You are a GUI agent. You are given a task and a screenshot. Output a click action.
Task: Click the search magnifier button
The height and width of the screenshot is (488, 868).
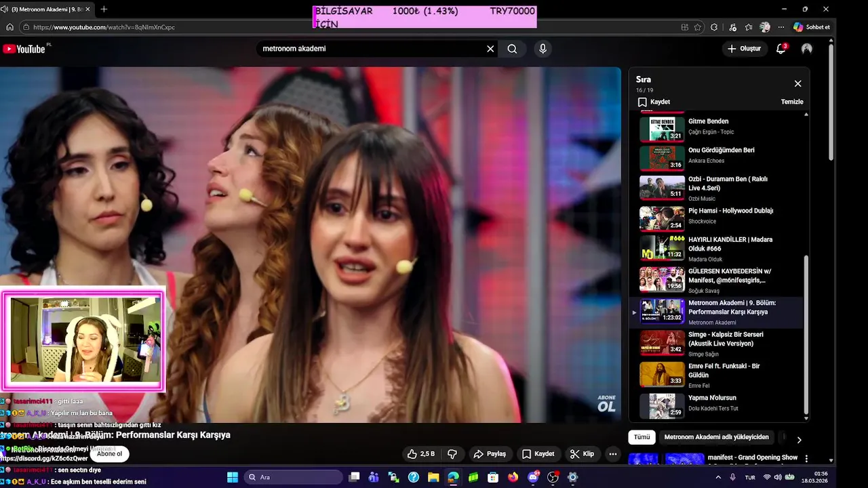[x=512, y=49]
